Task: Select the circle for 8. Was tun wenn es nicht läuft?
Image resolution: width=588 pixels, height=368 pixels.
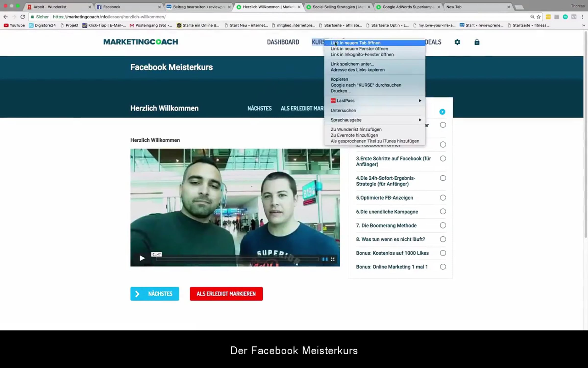Action: (443, 239)
